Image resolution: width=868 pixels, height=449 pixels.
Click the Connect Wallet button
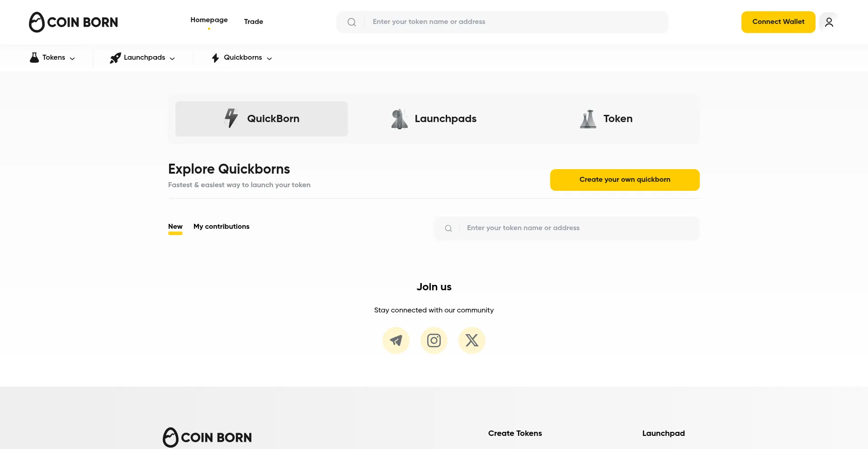click(x=778, y=22)
